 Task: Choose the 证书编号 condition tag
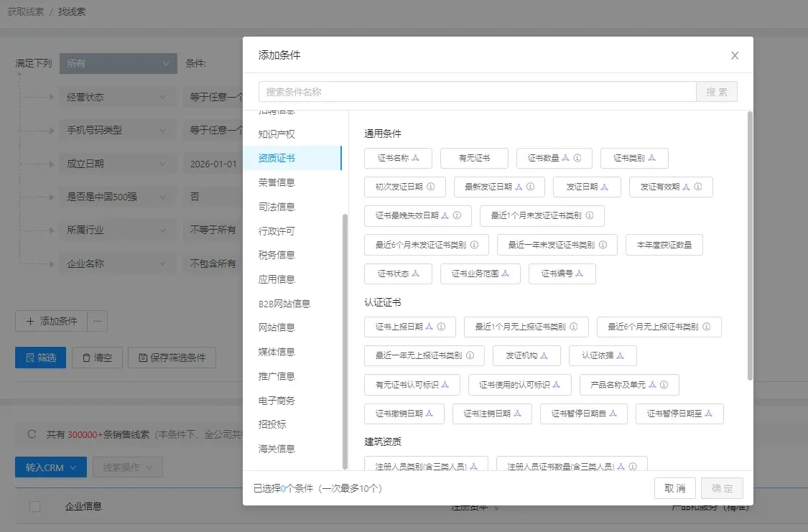562,274
